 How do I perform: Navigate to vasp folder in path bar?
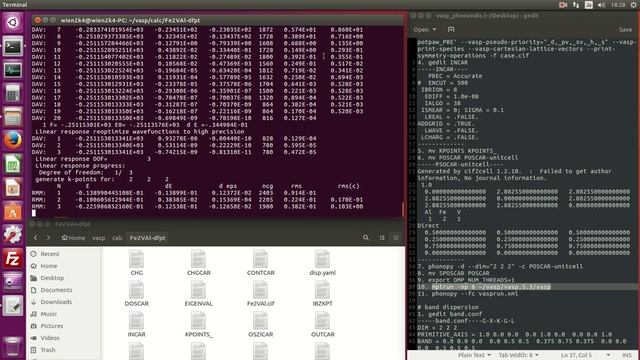pyautogui.click(x=98, y=238)
